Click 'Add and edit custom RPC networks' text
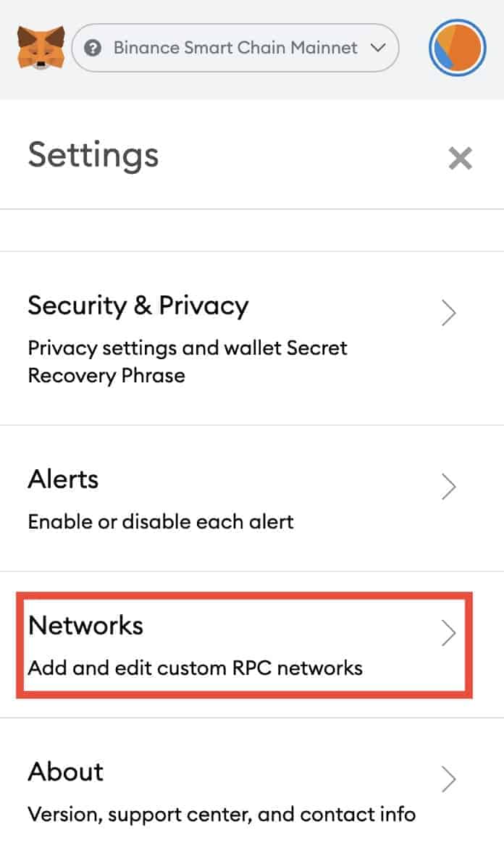504x856 pixels. pos(196,668)
